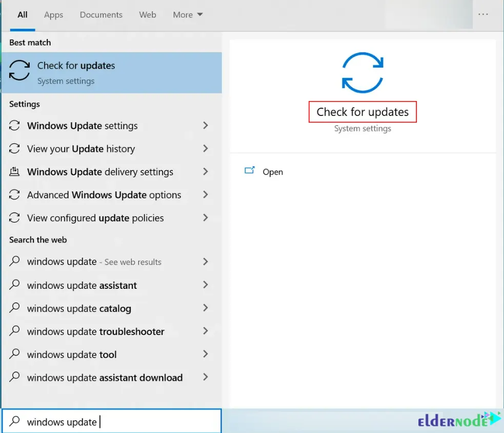Screen dimensions: 504x433
Task: Expand chevron for windows update tool
Action: coord(206,354)
